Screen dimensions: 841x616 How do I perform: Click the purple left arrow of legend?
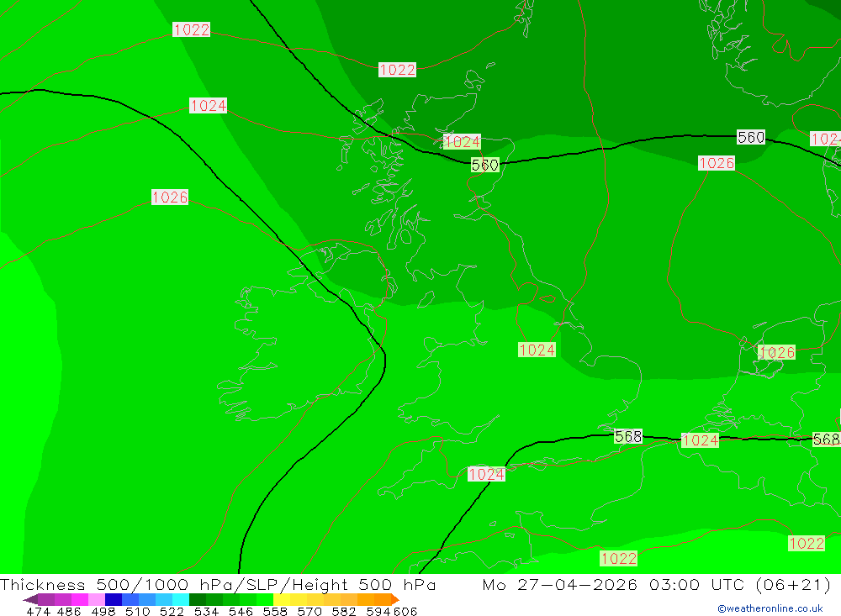tap(30, 599)
